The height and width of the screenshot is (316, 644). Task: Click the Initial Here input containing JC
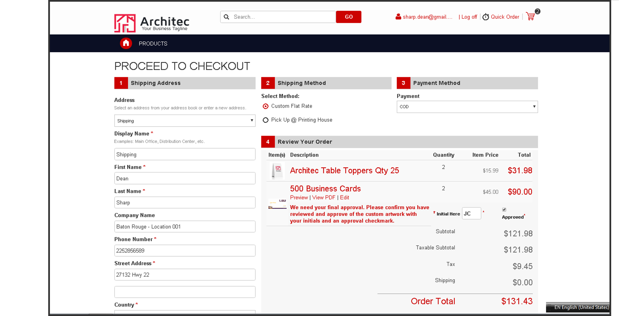471,213
